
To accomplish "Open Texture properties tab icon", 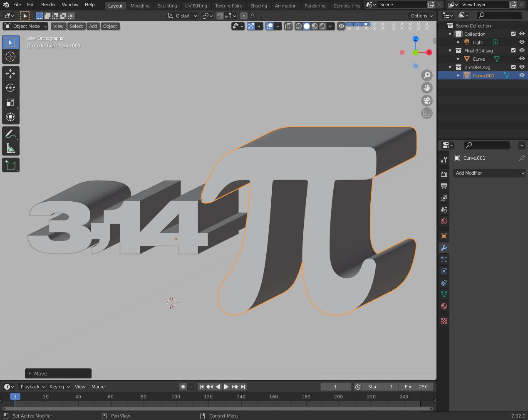I will coord(444,321).
